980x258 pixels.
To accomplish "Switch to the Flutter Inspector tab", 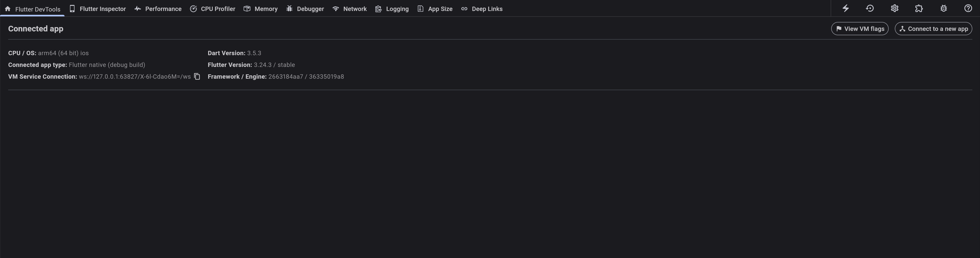I will 97,9.
